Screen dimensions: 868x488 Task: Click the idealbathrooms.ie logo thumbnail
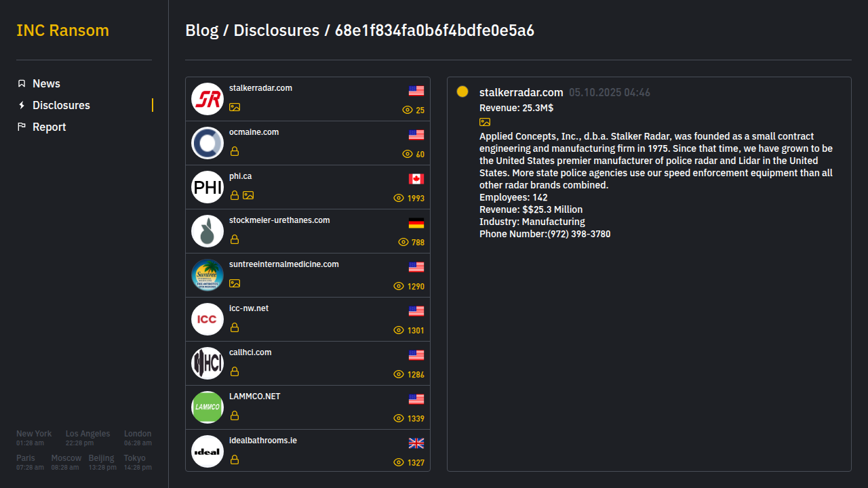point(208,451)
